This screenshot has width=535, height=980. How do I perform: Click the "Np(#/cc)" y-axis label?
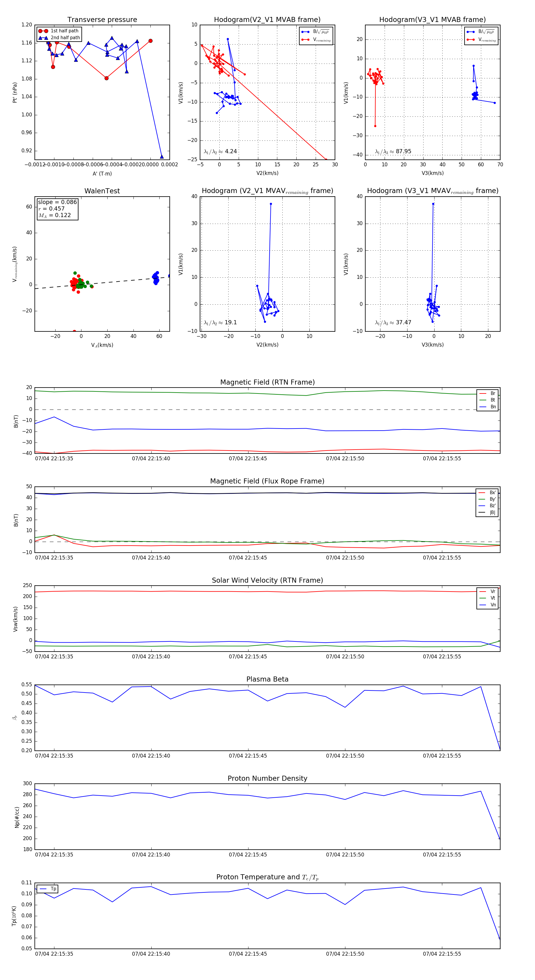17,817
